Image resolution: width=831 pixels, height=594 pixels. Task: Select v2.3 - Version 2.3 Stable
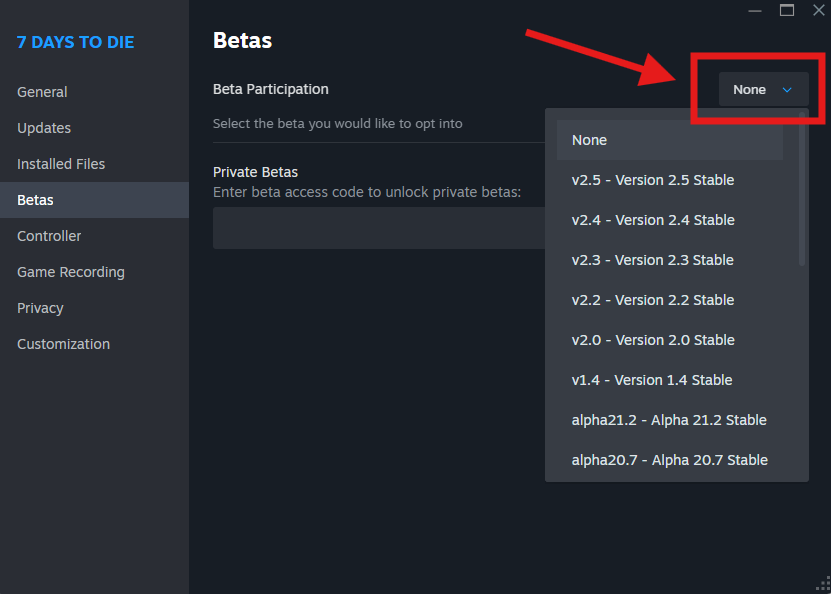click(x=669, y=260)
